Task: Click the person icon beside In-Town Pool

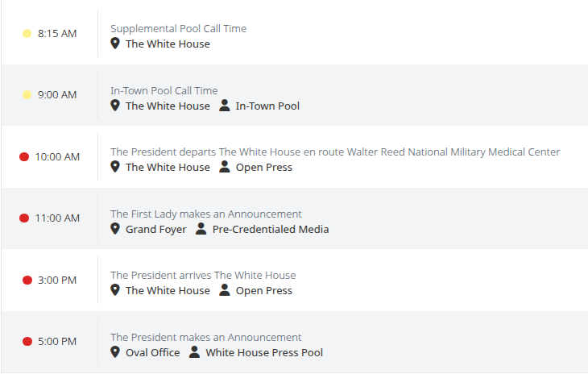Action: [x=225, y=106]
